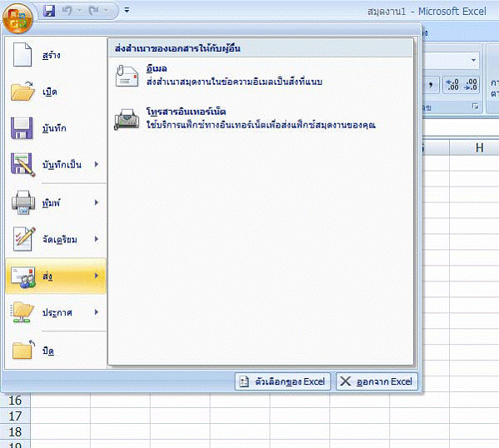Select the ส่ง (Send) menu item
Viewport: 499px width, 448px height.
click(56, 276)
